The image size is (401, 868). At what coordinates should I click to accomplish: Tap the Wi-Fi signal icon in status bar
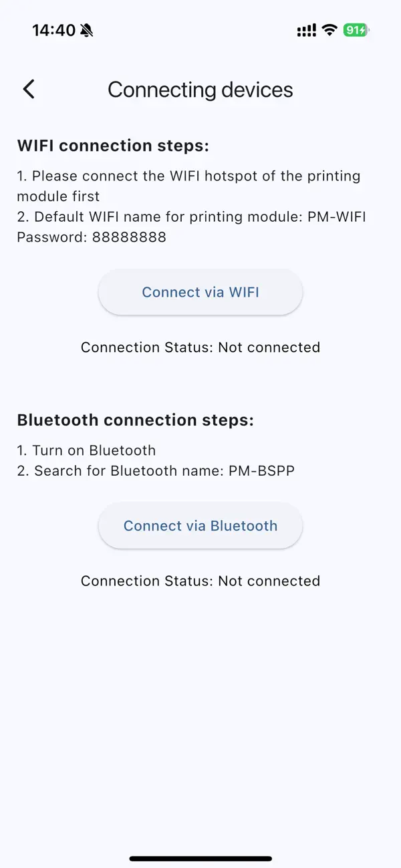click(x=328, y=29)
